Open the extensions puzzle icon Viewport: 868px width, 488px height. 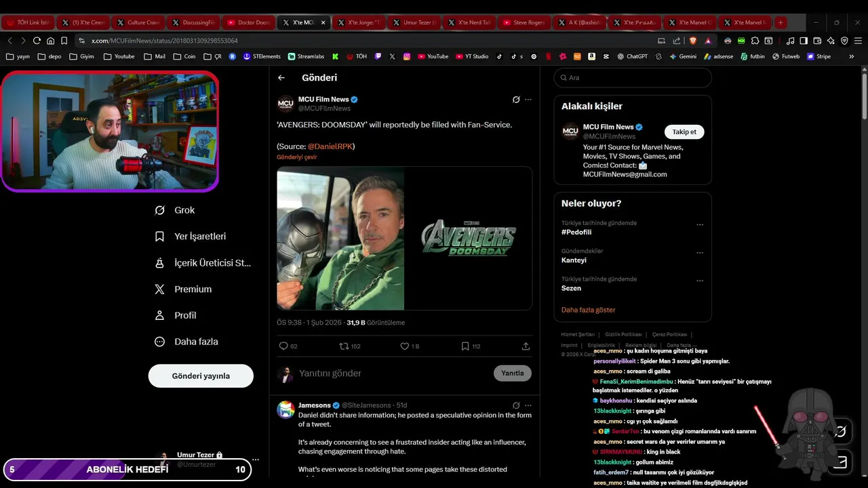755,41
